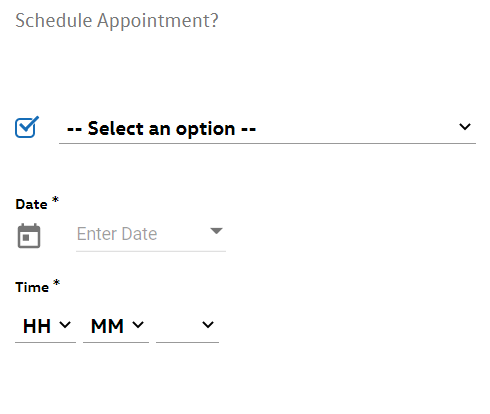
Task: Click the Date field label
Action: [31, 204]
